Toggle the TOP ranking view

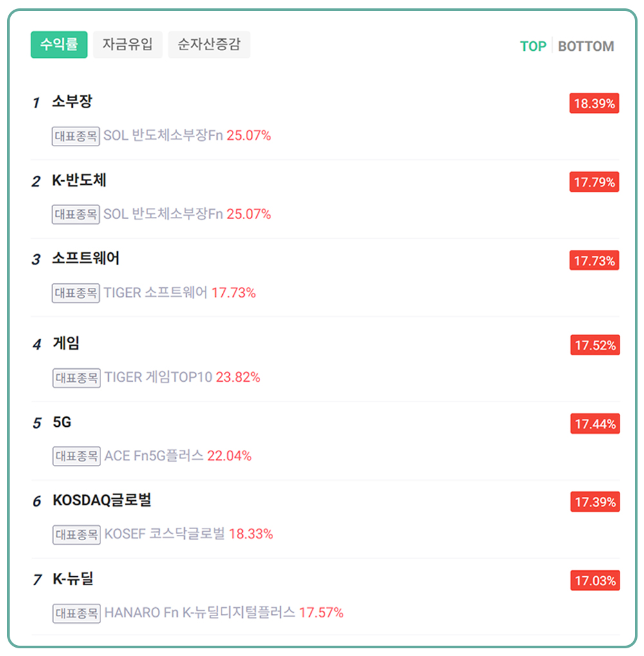(x=533, y=46)
